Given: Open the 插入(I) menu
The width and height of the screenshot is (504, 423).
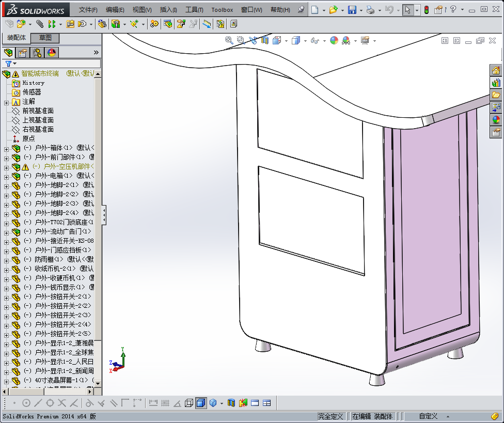Looking at the screenshot, I should (x=168, y=10).
